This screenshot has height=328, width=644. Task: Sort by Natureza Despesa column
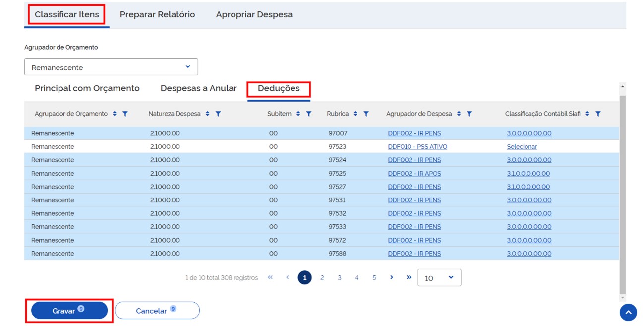(x=207, y=114)
